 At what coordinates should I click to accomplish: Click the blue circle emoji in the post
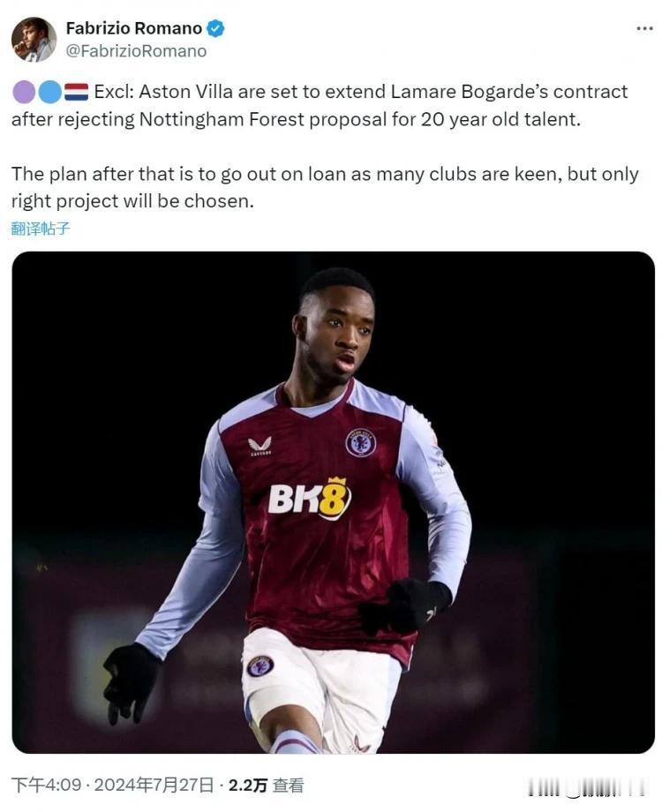point(50,92)
